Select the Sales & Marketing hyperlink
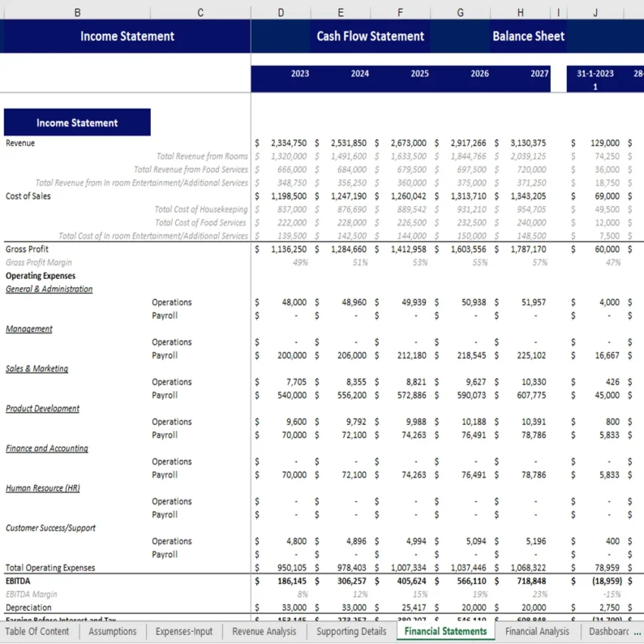The width and height of the screenshot is (644, 644). tap(36, 368)
